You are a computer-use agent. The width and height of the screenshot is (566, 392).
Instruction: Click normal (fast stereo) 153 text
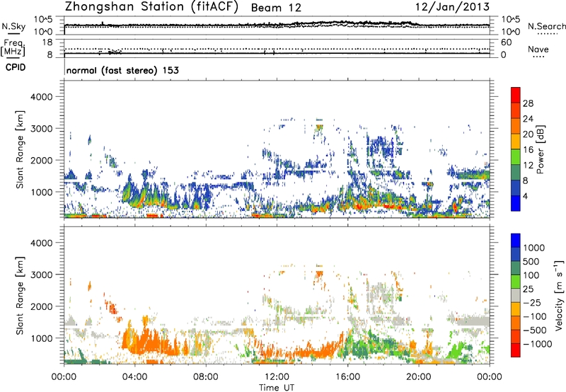point(122,70)
